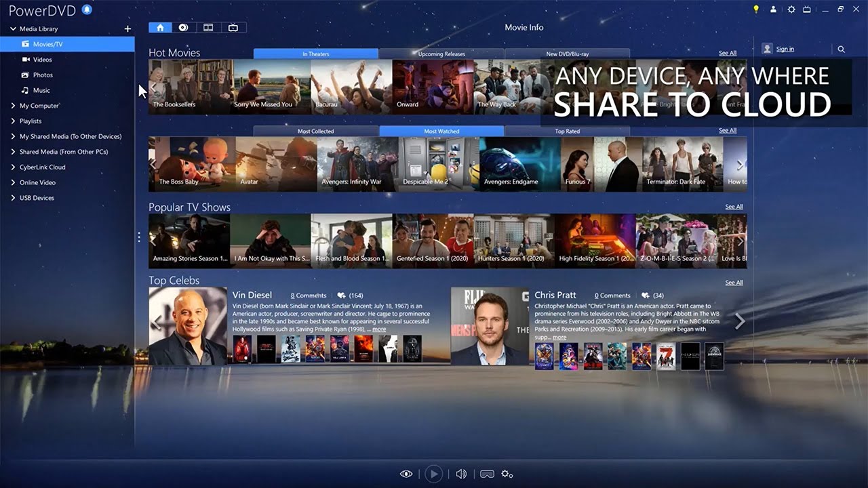Screen dimensions: 868x488
Task: Expand Playlists node
Action: tap(13, 121)
